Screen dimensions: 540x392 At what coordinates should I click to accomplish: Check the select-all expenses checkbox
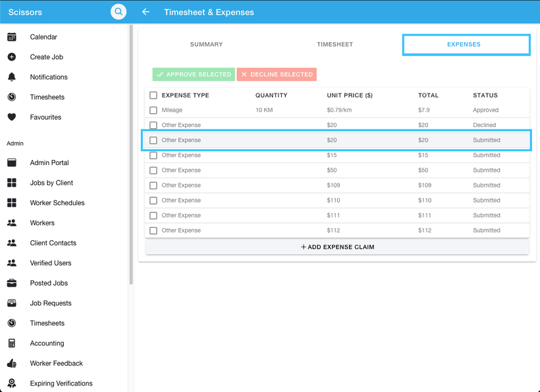tap(153, 95)
